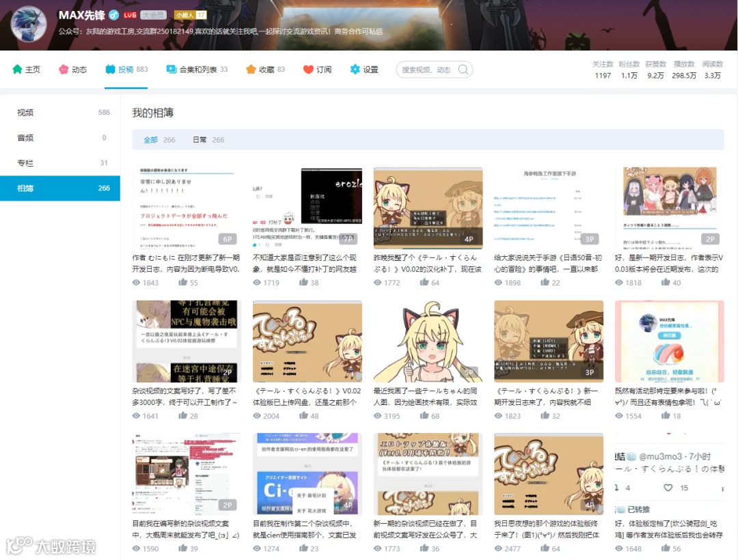Viewport: 738px width, 560px height.
Task: Go to the 收藏 favorites tab
Action: coord(265,70)
